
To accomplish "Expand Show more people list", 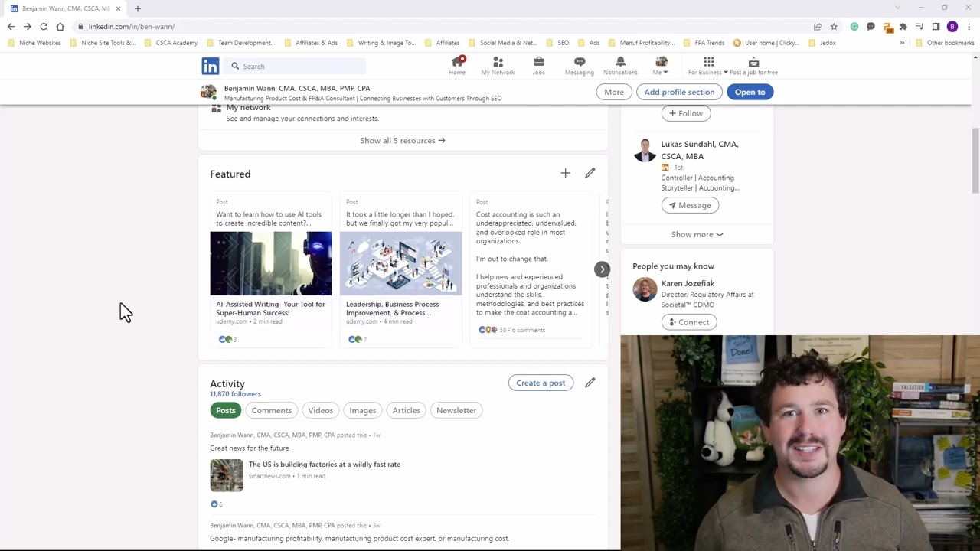I will click(x=697, y=234).
